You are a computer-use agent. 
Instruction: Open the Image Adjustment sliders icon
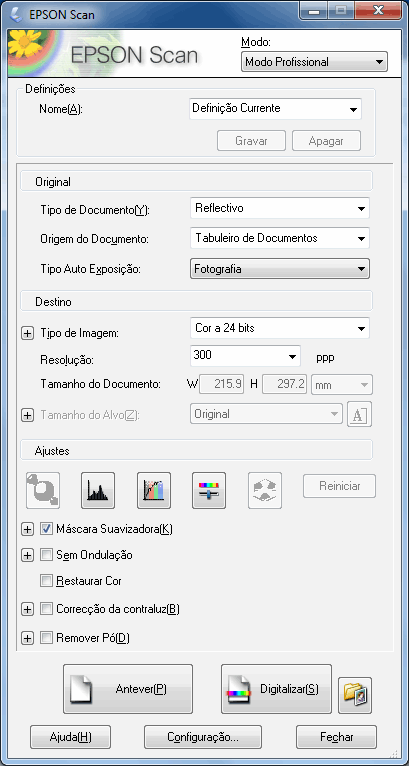[209, 490]
